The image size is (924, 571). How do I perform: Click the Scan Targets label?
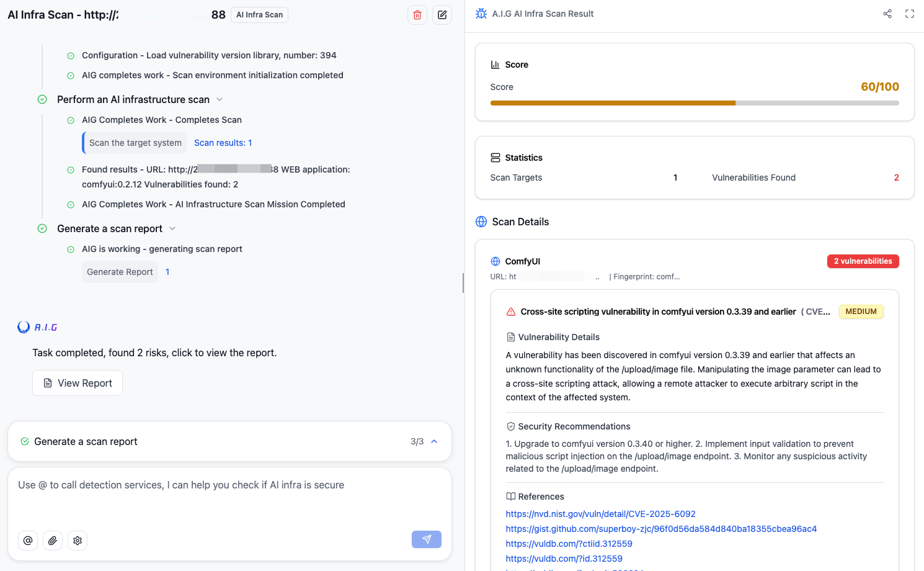(516, 178)
